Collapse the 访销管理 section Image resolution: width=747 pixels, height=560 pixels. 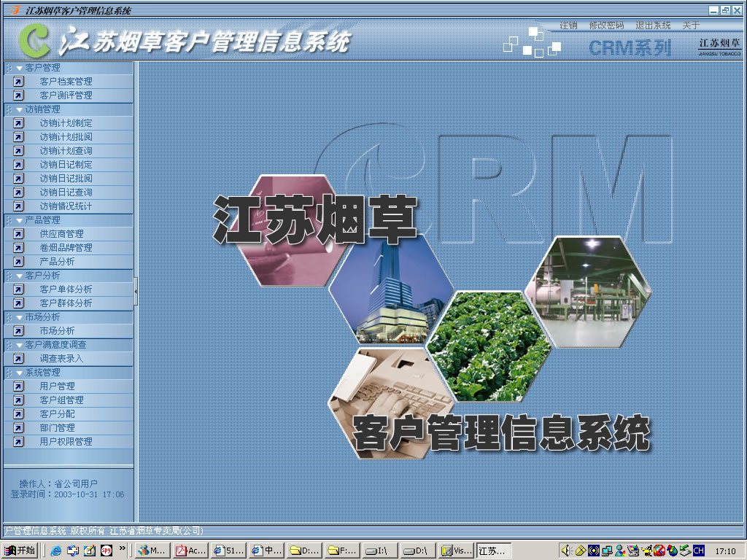point(20,109)
